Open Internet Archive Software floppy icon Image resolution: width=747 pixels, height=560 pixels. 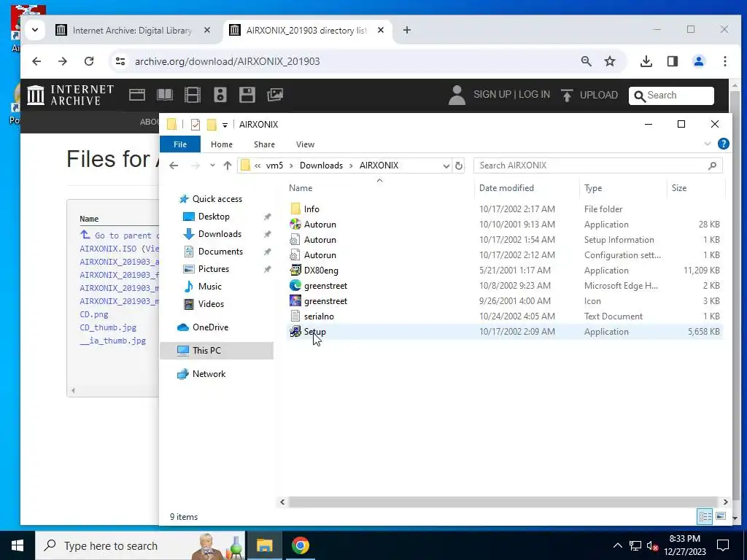pyautogui.click(x=247, y=95)
